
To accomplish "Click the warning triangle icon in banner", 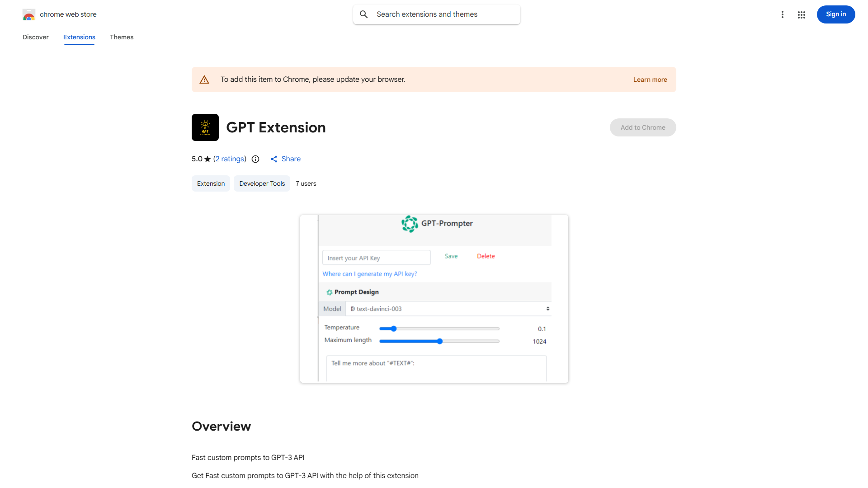I will click(x=204, y=80).
